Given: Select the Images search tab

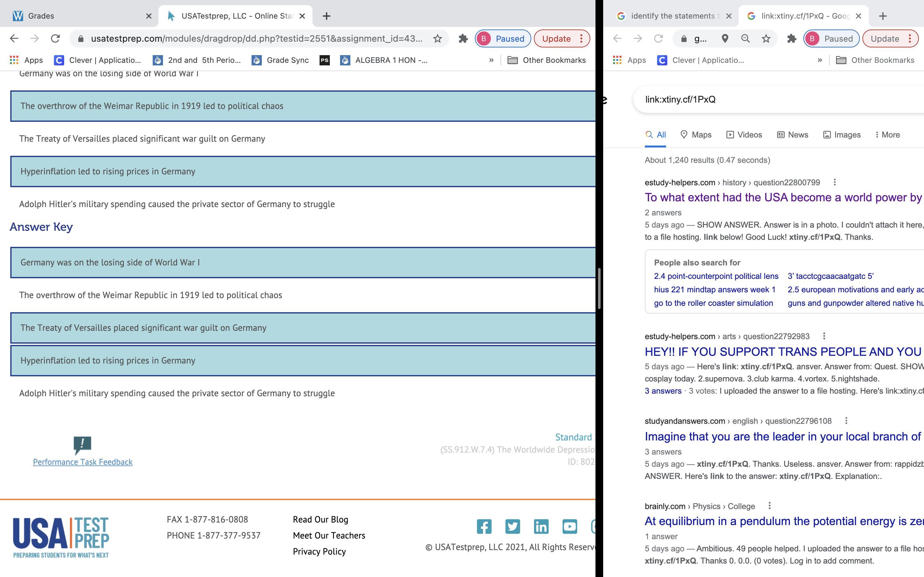Looking at the screenshot, I should pyautogui.click(x=842, y=135).
